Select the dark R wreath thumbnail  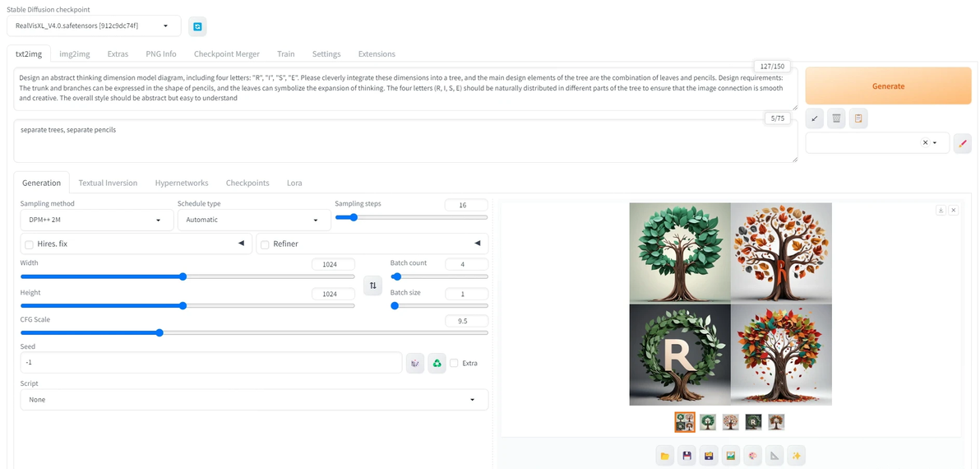[x=754, y=422]
